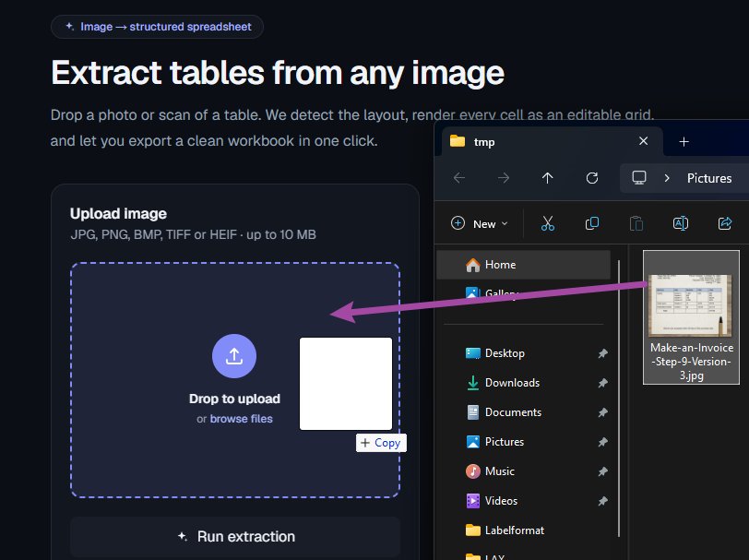749x560 pixels.
Task: Go forward in File Explorer
Action: [x=504, y=178]
